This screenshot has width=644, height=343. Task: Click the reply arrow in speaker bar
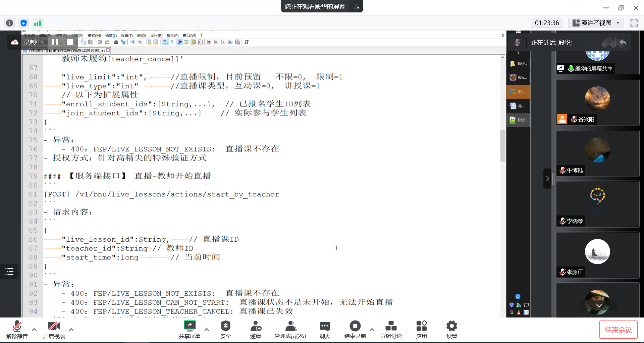623,42
